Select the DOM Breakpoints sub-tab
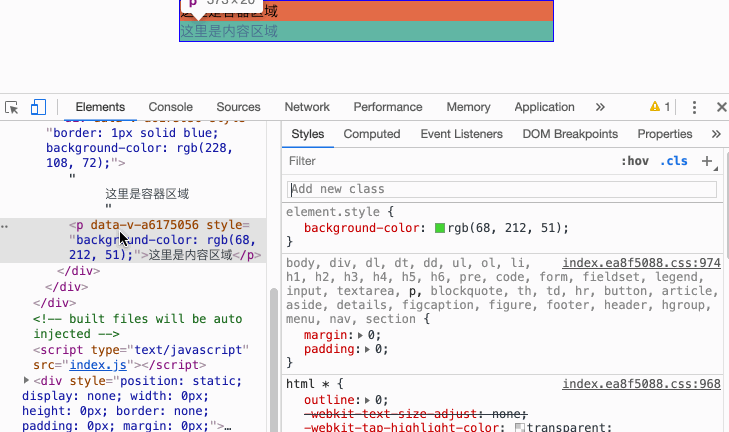This screenshot has width=729, height=432. tap(570, 134)
